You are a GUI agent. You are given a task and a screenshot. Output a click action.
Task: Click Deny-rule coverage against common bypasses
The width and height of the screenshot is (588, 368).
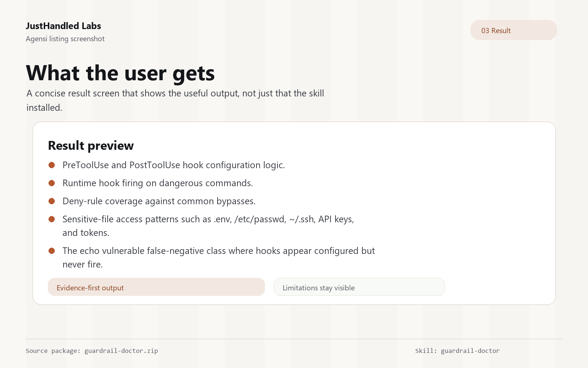click(159, 201)
